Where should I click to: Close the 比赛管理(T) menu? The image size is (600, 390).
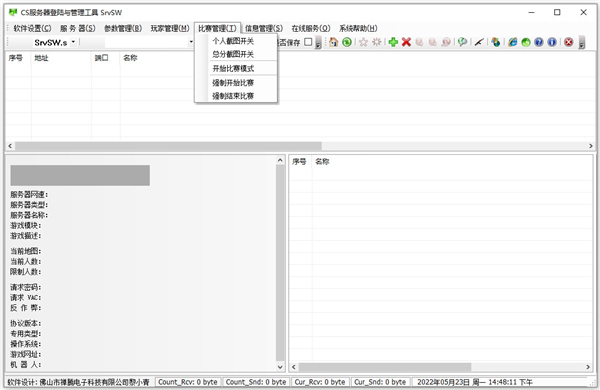(217, 28)
